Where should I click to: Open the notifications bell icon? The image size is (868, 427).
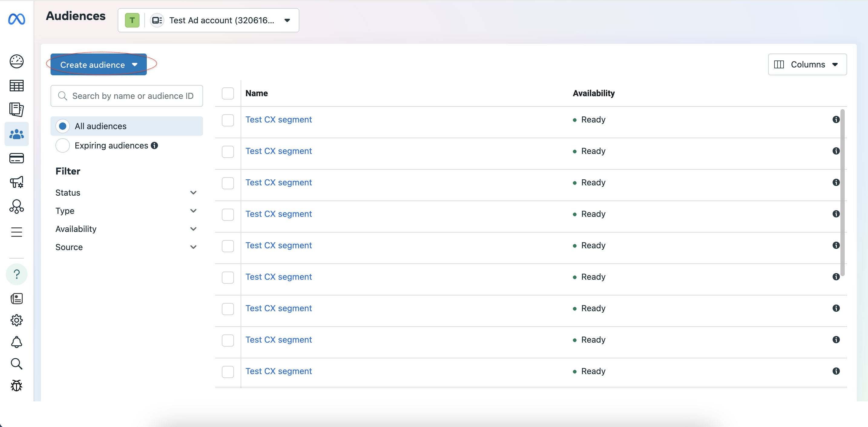click(17, 342)
